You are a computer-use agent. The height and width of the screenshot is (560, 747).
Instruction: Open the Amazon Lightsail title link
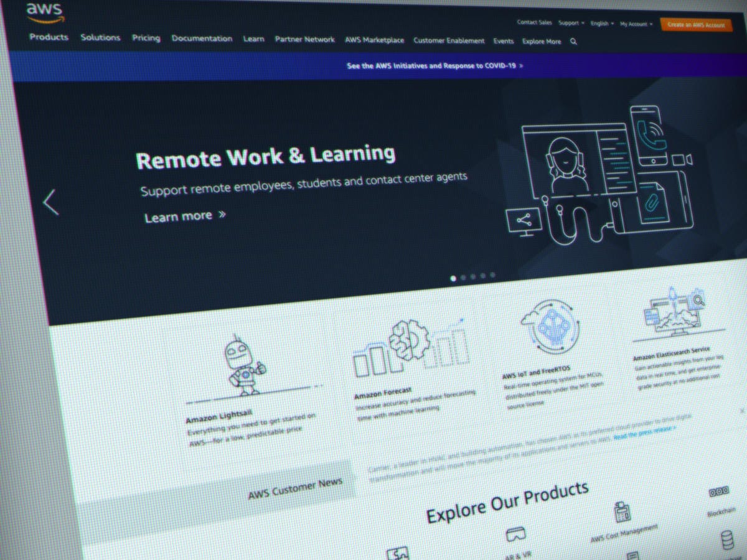tap(219, 418)
